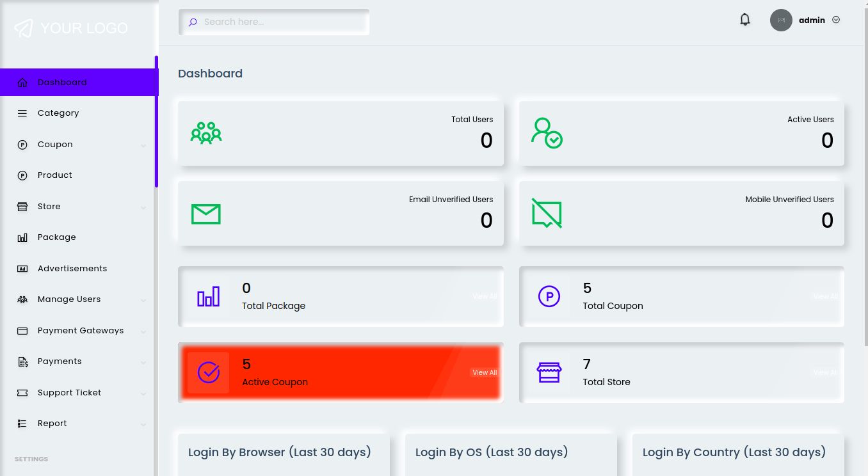
Task: Click the Mobile Unverified crossed message icon
Action: (x=547, y=213)
